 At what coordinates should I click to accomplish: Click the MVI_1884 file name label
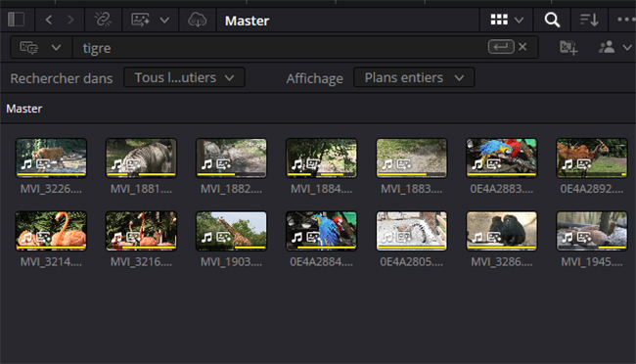tap(321, 189)
